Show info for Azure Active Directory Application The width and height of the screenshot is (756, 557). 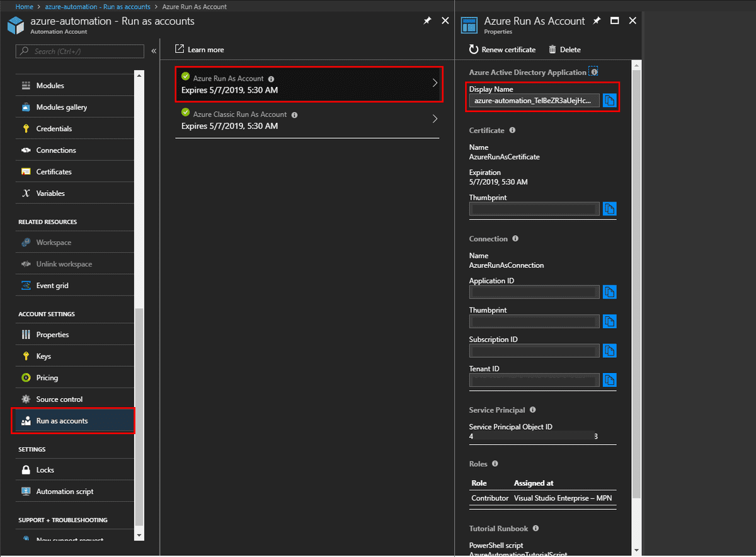(593, 72)
